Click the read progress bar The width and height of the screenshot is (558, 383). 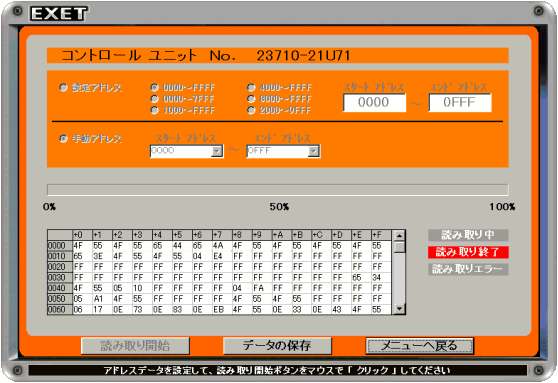278,190
